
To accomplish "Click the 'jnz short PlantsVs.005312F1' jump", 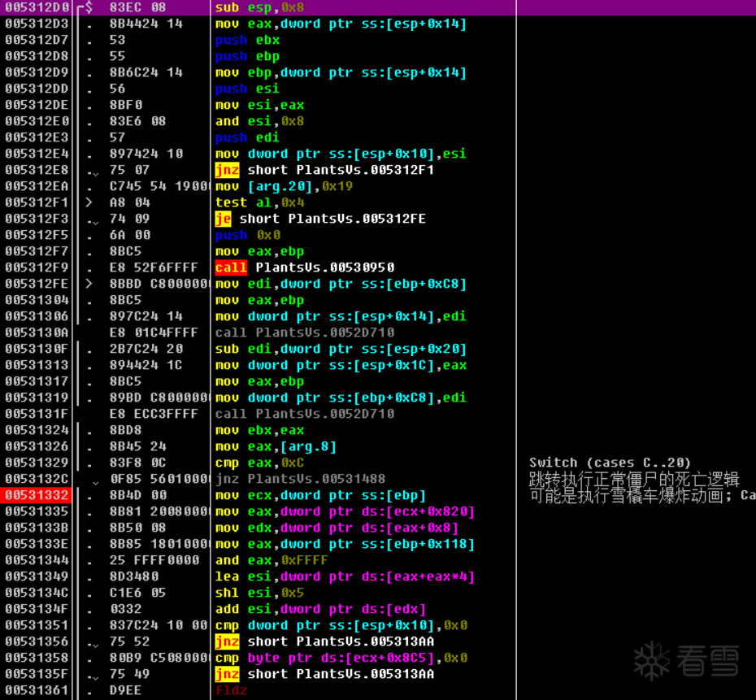I will pyautogui.click(x=324, y=170).
